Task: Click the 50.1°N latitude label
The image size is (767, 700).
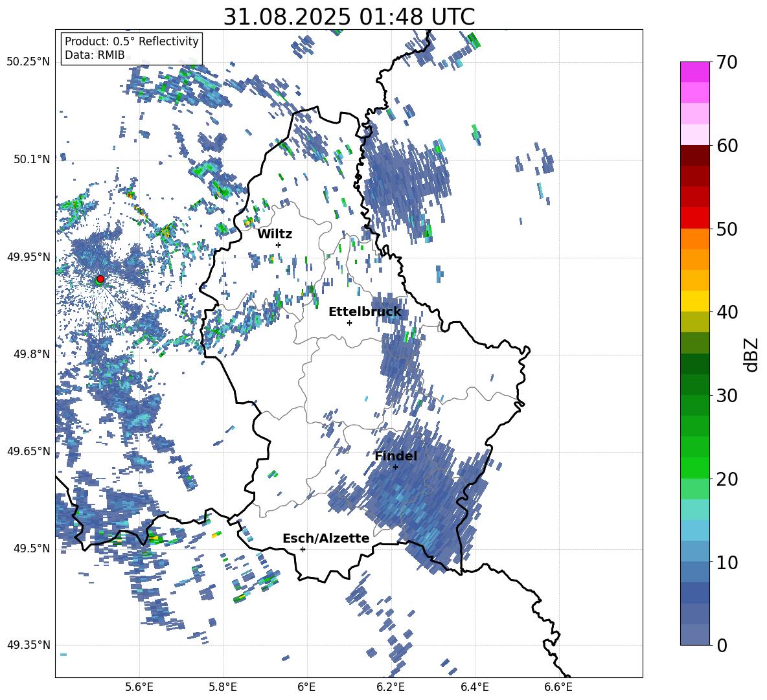Action: 31,159
